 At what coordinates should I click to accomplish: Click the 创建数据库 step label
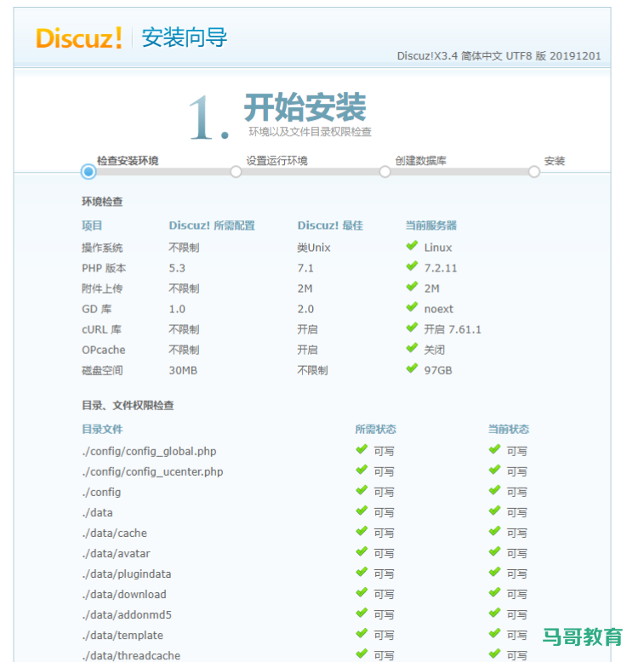pos(421,161)
